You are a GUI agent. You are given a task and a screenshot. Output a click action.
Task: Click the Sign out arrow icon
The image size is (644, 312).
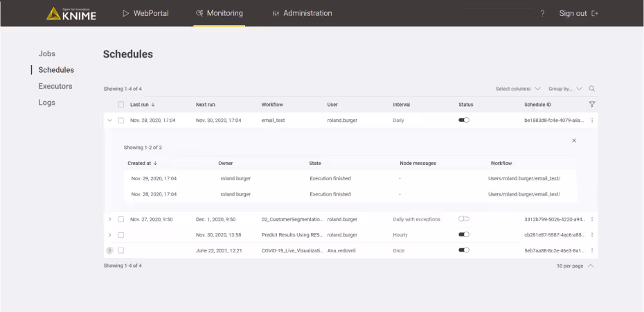pyautogui.click(x=594, y=14)
